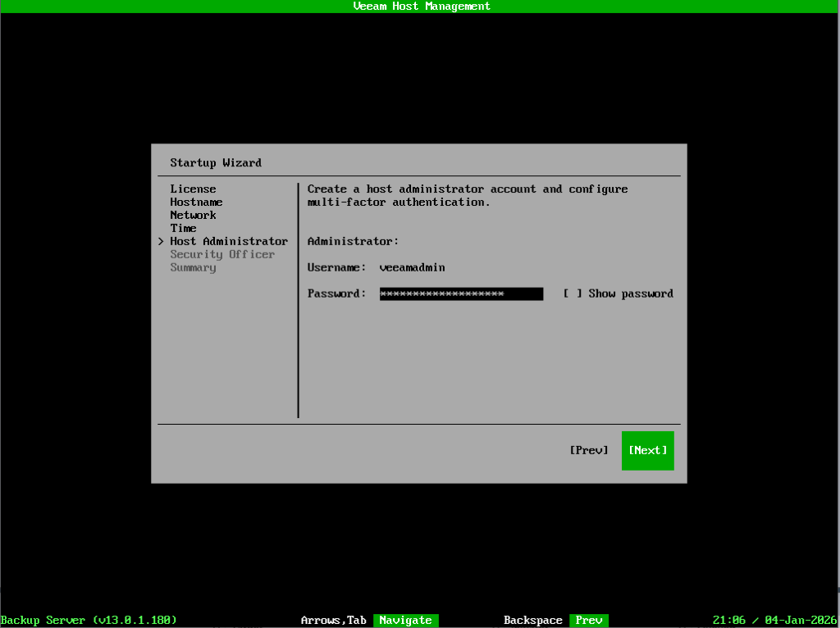Open the Network wizard step
840x628 pixels.
[x=193, y=215]
